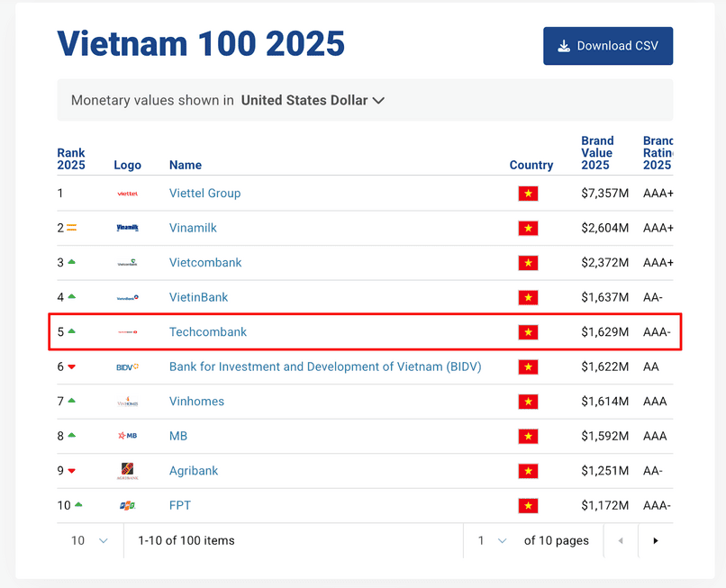Open the items-per-page dropdown showing 10

(x=88, y=540)
